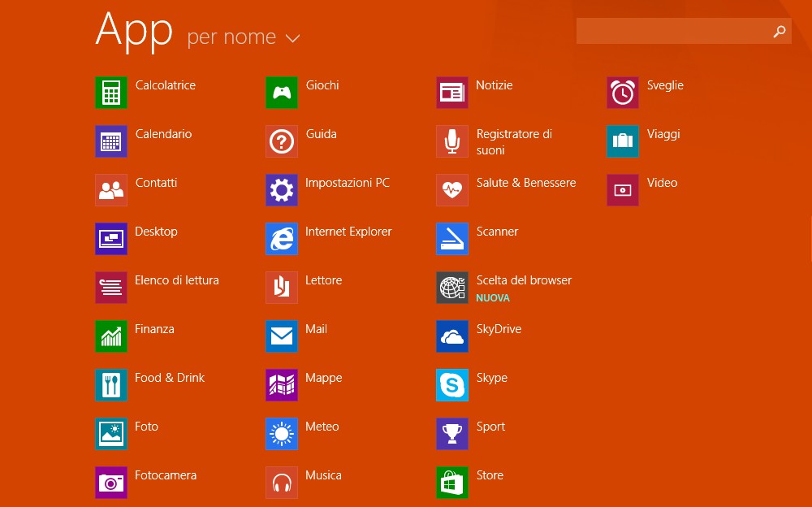The image size is (812, 507).
Task: Click the Store shopping bag icon
Action: [452, 482]
